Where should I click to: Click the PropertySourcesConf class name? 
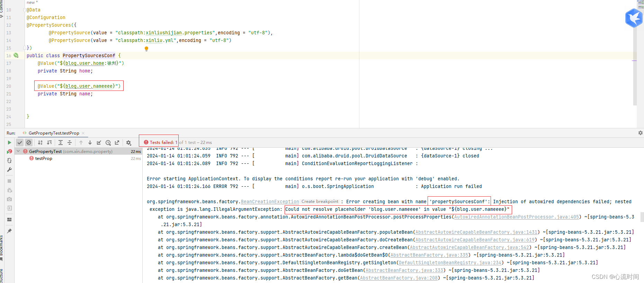coord(89,55)
